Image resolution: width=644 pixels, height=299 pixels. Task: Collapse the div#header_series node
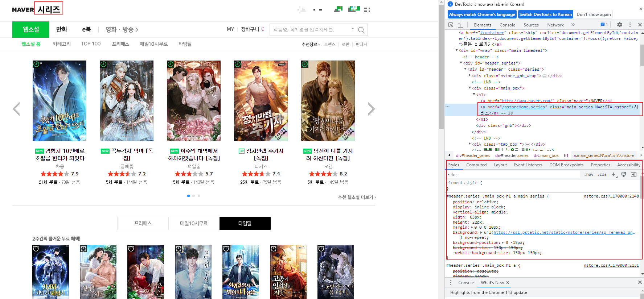coord(461,63)
